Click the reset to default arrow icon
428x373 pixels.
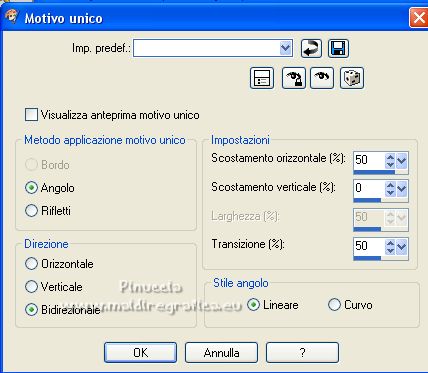click(x=311, y=49)
